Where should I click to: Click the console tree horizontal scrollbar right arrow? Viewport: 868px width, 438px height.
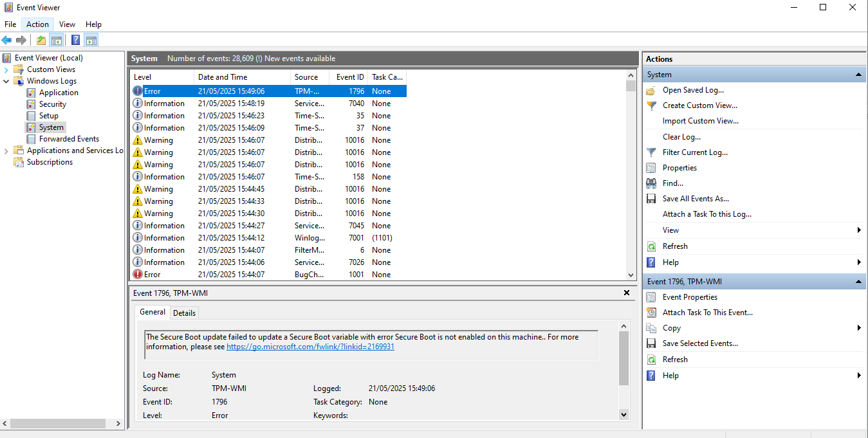pyautogui.click(x=118, y=424)
